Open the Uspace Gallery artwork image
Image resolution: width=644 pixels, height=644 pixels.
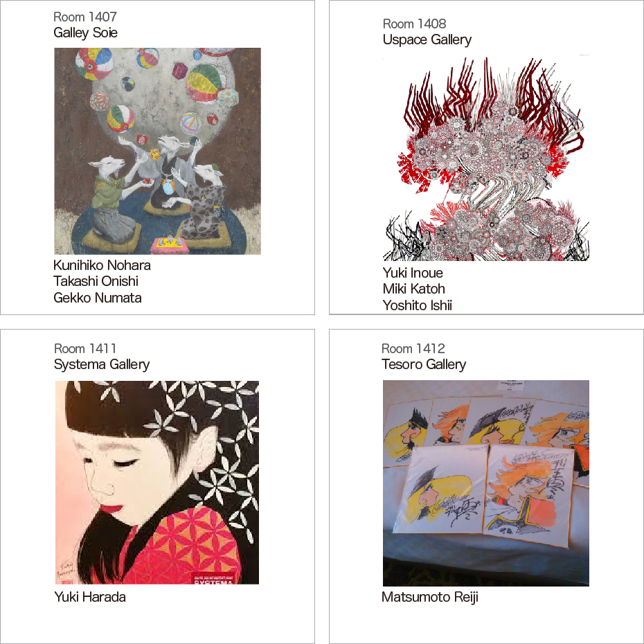coord(486,158)
